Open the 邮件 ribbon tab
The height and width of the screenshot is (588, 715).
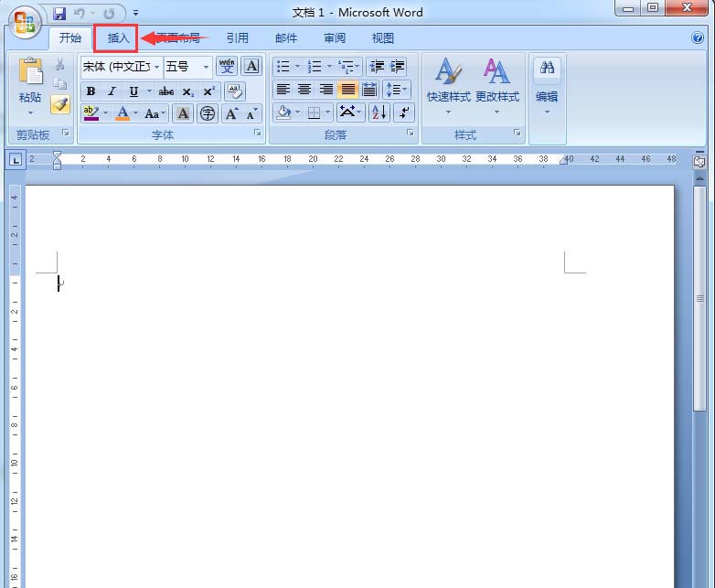(286, 37)
